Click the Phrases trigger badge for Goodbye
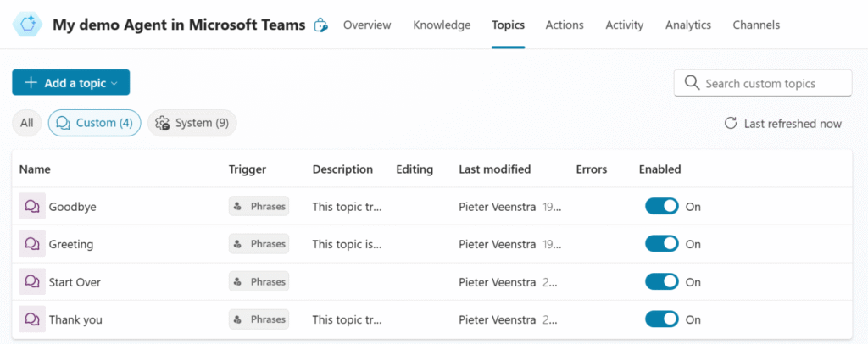This screenshot has height=344, width=868. tap(259, 206)
